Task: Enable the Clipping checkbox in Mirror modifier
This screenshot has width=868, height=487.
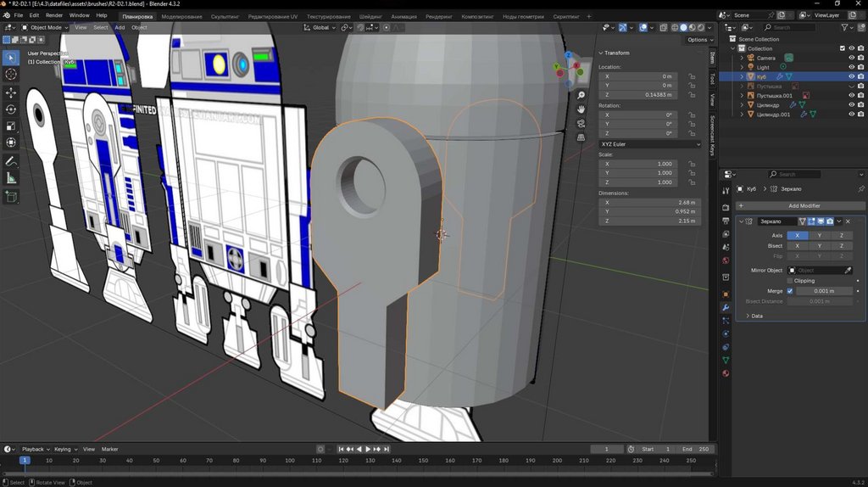Action: coord(790,281)
